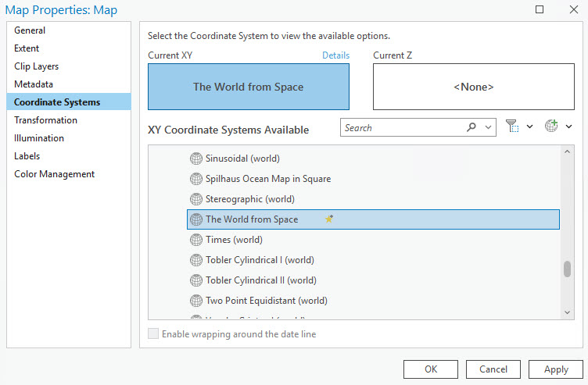Viewport: 588px width, 385px height.
Task: Click globe icon beside Times (world)
Action: coord(195,240)
